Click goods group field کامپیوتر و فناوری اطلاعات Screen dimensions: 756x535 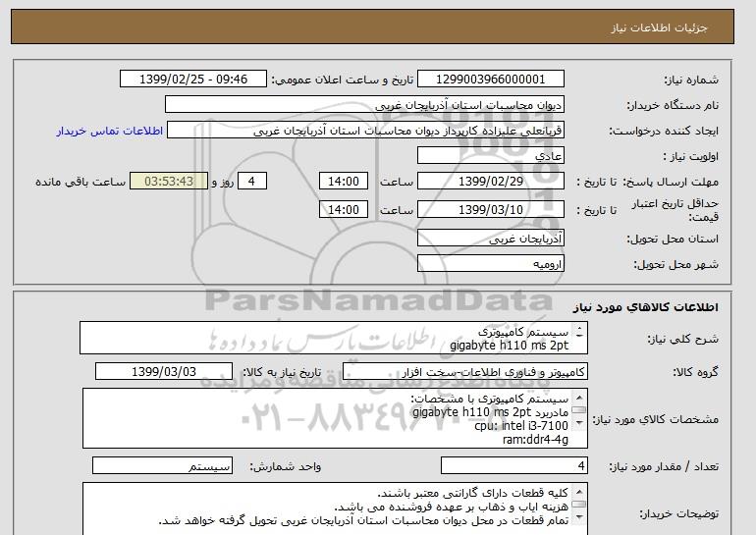[464, 372]
